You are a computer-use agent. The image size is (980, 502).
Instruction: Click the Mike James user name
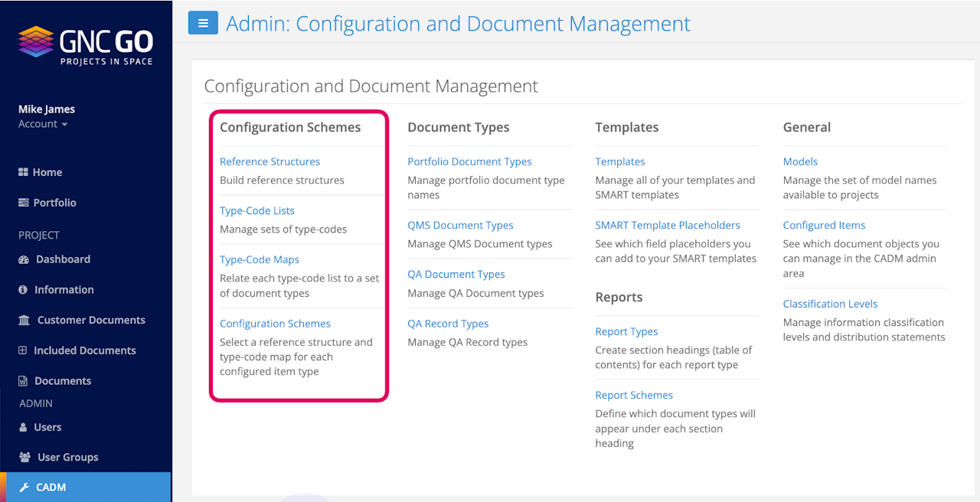click(47, 109)
